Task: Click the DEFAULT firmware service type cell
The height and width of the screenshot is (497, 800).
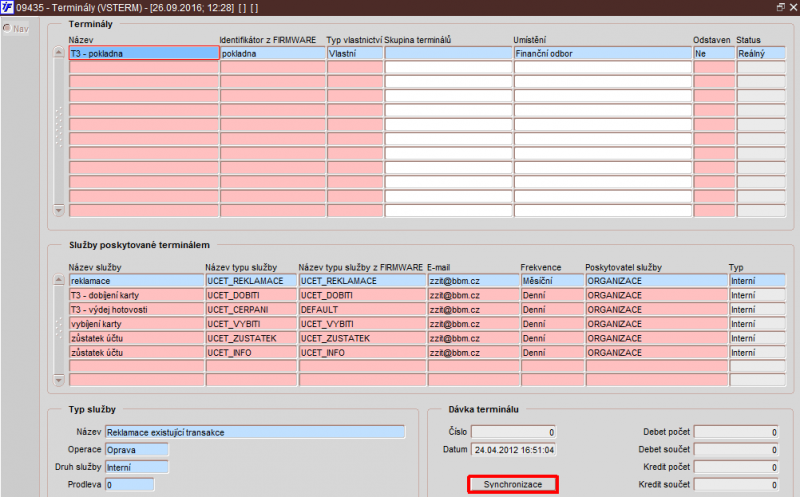Action: [362, 309]
